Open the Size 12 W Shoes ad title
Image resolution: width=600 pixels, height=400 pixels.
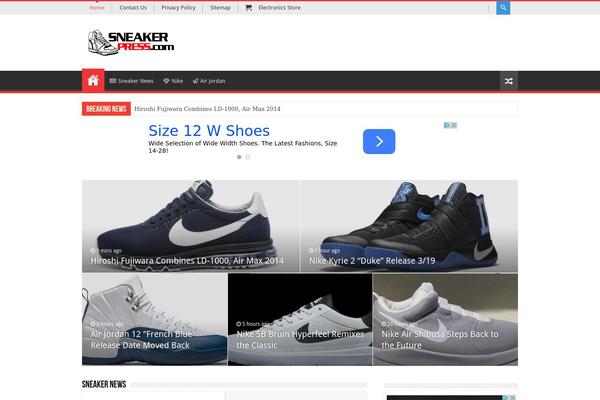(x=209, y=131)
